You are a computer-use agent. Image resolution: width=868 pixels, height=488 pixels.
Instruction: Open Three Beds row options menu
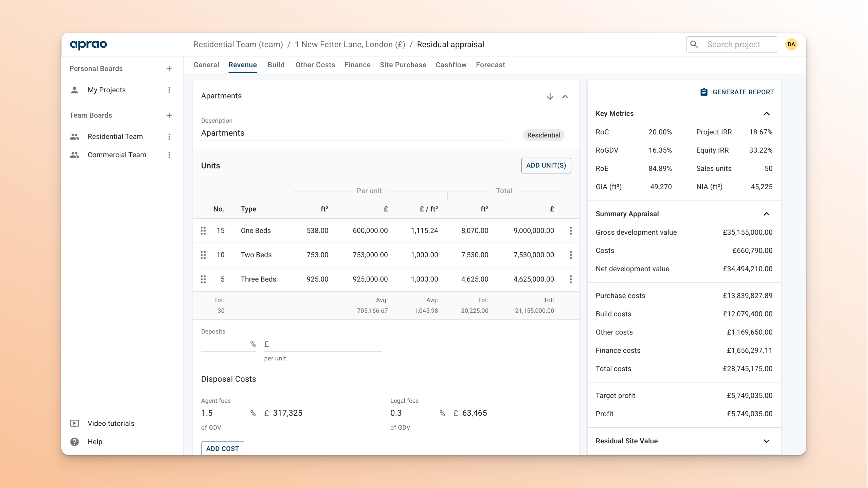tap(570, 279)
